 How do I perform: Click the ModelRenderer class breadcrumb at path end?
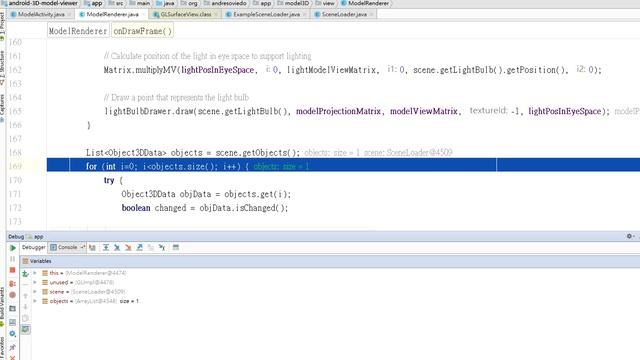pyautogui.click(x=364, y=3)
